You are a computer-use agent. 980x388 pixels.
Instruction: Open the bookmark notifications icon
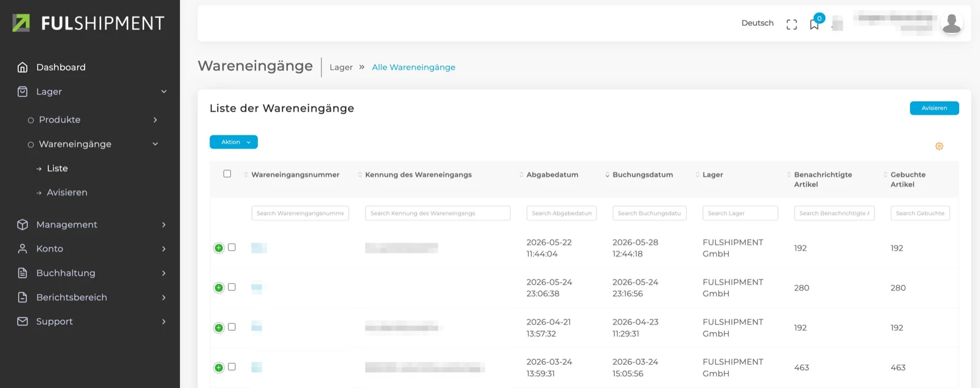click(x=814, y=25)
